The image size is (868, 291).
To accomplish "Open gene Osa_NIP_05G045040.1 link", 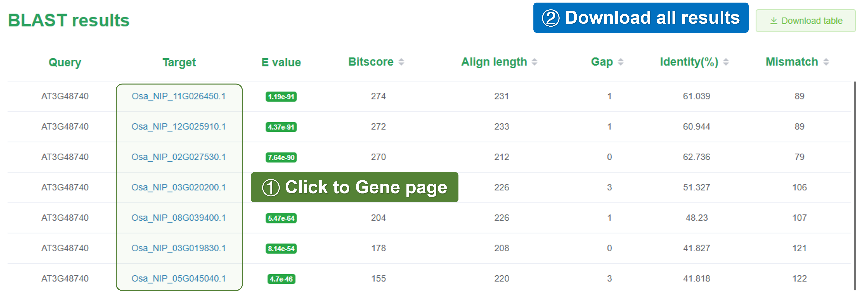I will pos(179,278).
